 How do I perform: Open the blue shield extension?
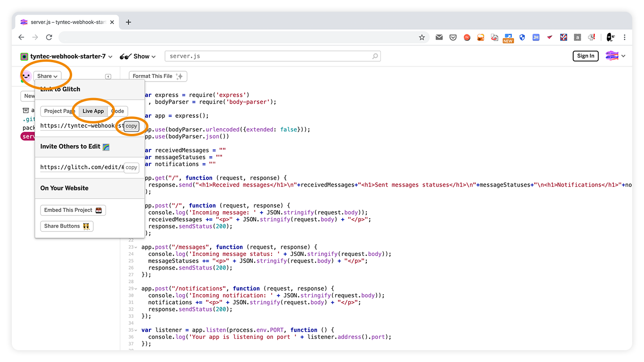click(x=522, y=37)
